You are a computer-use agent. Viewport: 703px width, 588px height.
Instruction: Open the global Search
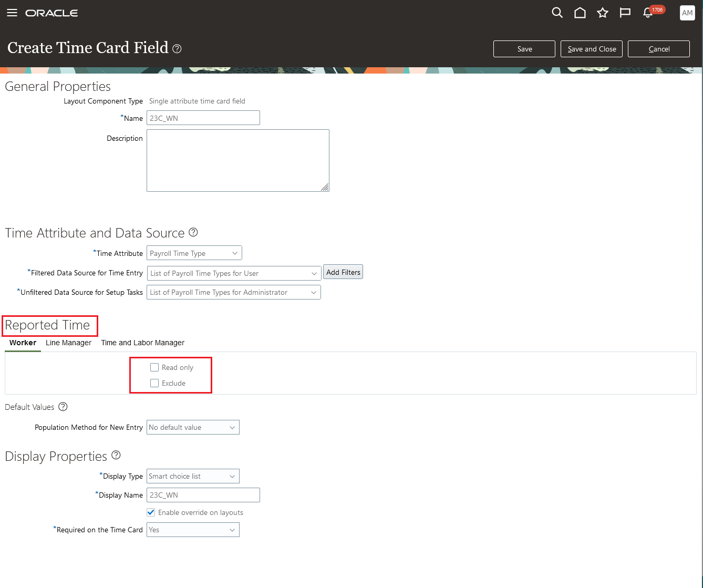(557, 13)
